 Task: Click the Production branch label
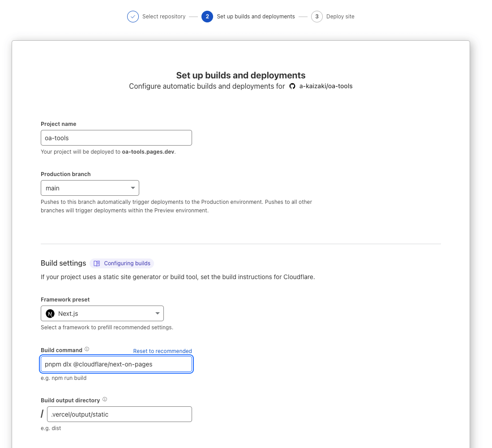click(65, 174)
